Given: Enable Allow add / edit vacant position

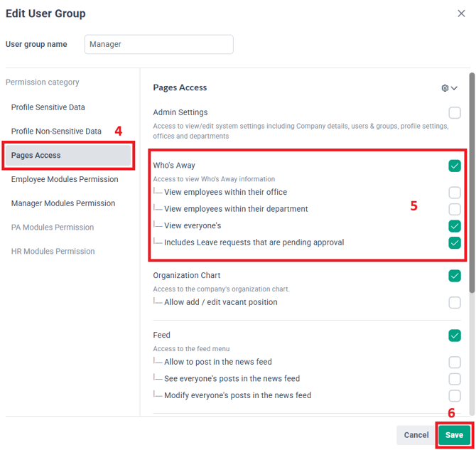Looking at the screenshot, I should pos(455,303).
